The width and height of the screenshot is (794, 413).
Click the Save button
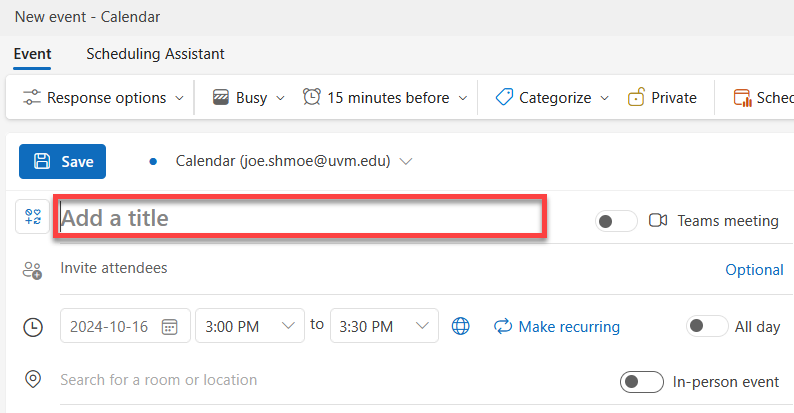point(62,161)
